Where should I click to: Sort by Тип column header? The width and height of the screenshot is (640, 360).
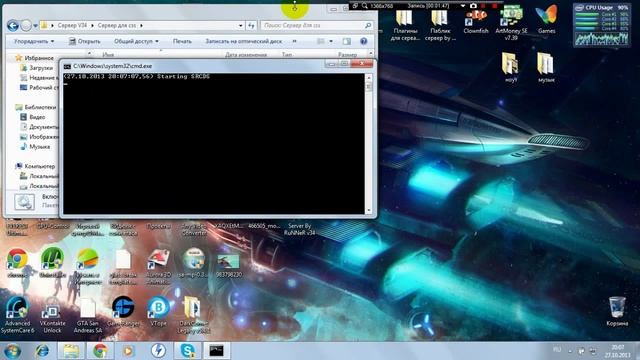click(x=287, y=55)
